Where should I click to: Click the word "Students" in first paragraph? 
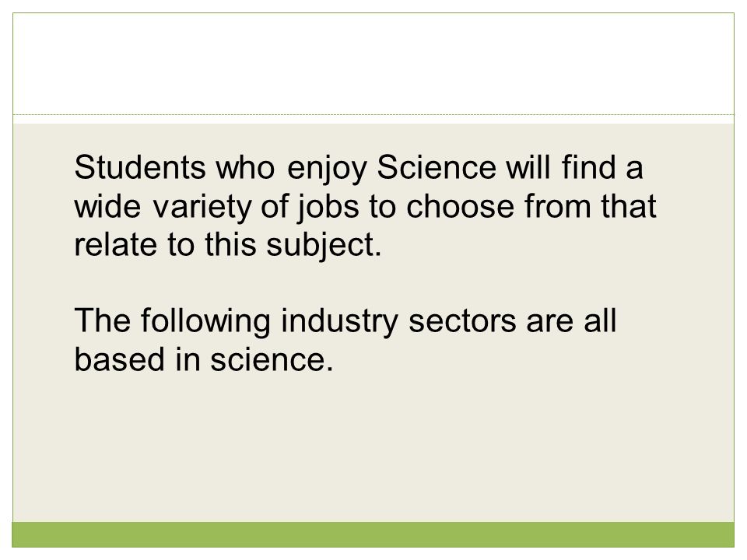(140, 167)
